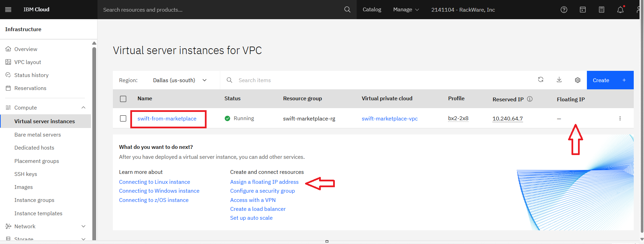Select Virtual server instances menu item
644x244 pixels.
pos(45,121)
